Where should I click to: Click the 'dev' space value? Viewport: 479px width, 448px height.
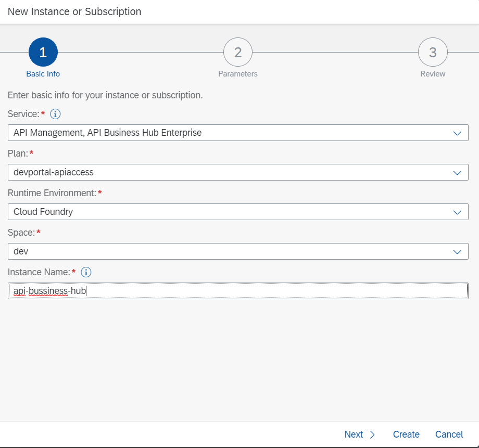coord(21,251)
